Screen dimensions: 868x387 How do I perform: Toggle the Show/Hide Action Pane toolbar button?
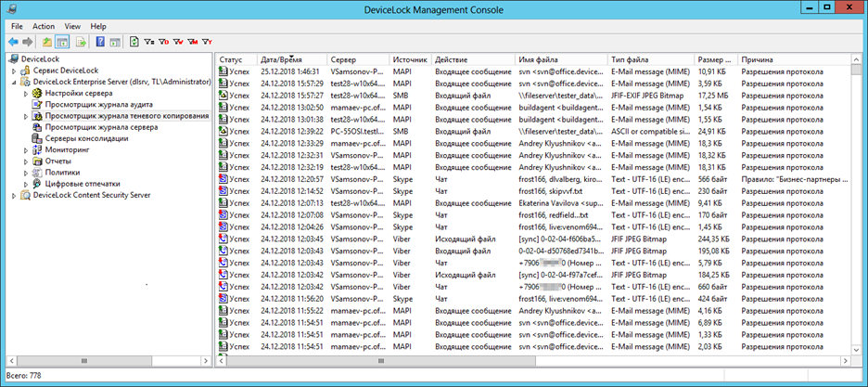(115, 42)
